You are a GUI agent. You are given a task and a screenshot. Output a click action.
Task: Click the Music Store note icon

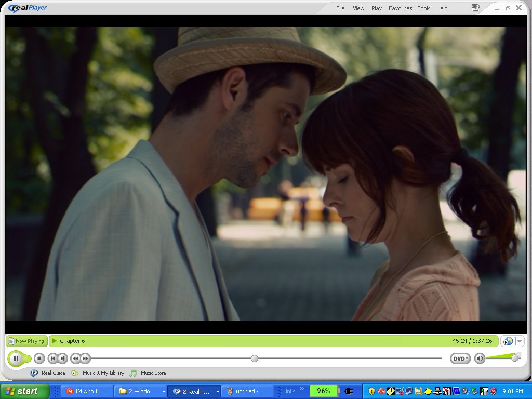tap(134, 373)
